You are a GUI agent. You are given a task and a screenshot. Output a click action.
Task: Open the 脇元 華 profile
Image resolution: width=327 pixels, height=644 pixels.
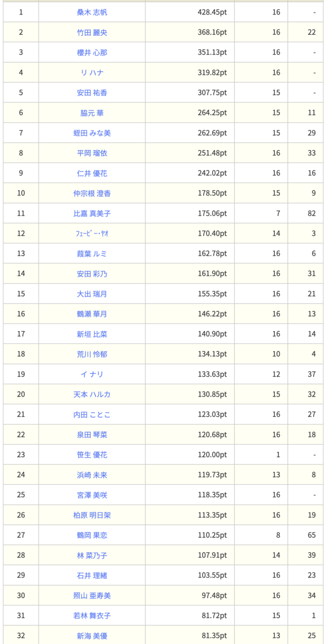click(x=92, y=113)
